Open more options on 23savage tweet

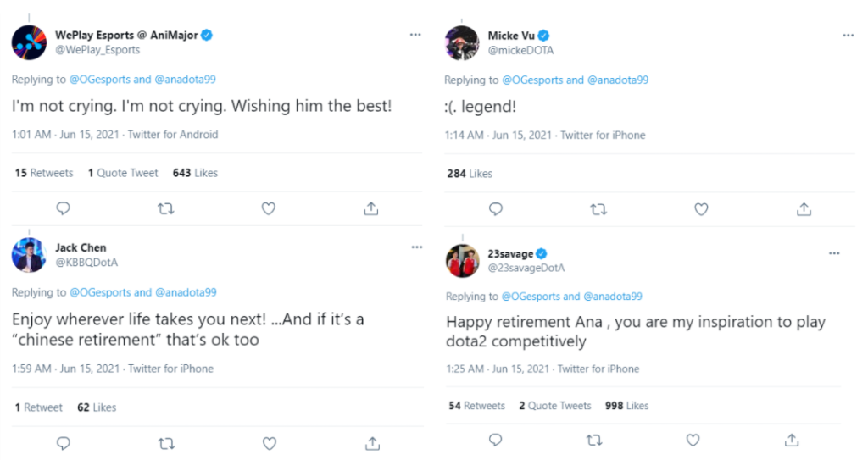(x=834, y=253)
